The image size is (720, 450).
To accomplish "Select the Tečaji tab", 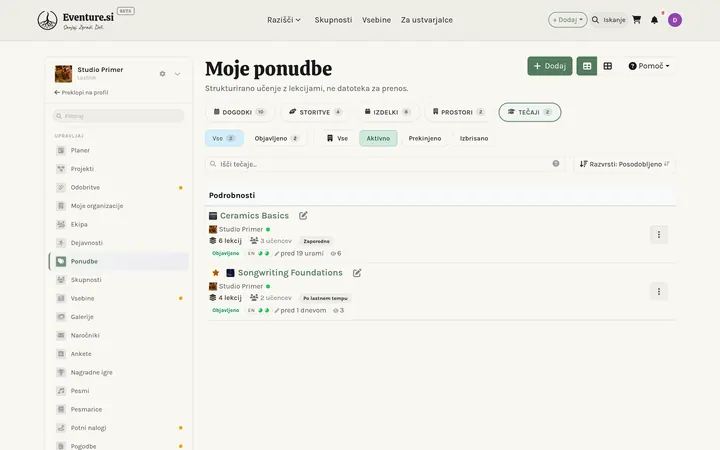I will 529,112.
